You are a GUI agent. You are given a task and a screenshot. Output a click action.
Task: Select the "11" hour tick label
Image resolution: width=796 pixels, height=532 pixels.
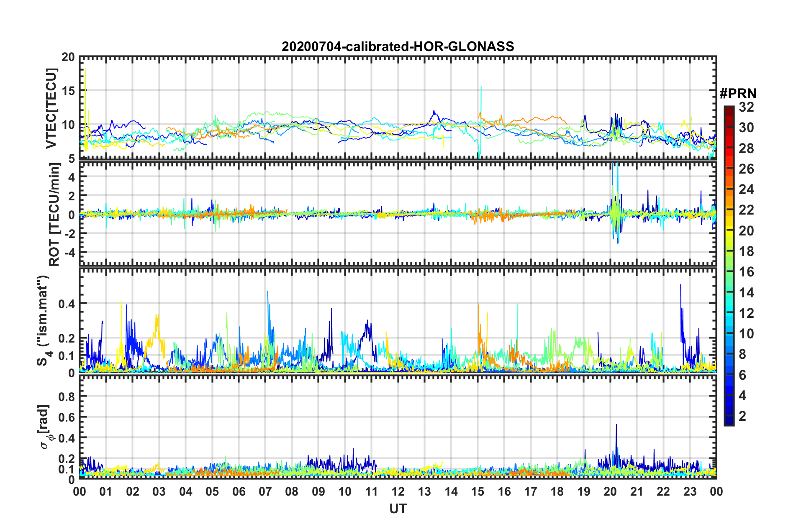pos(371,491)
